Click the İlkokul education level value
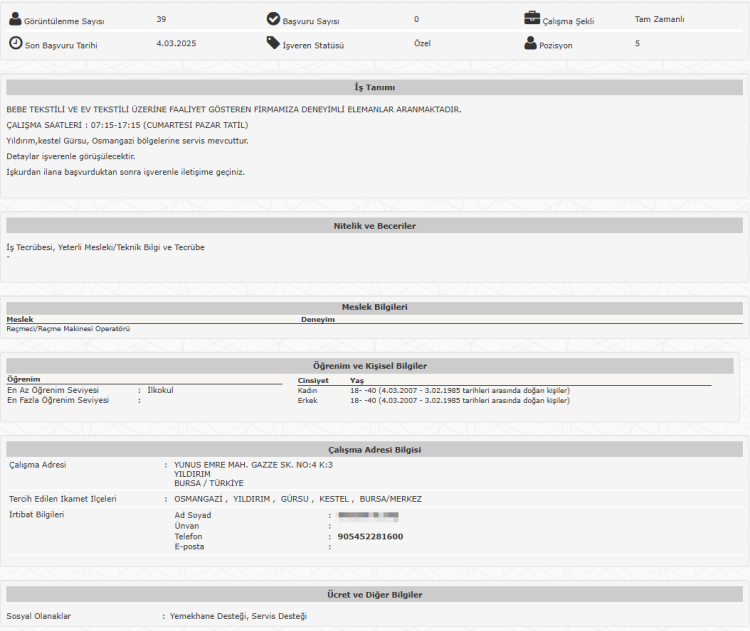 pos(160,390)
